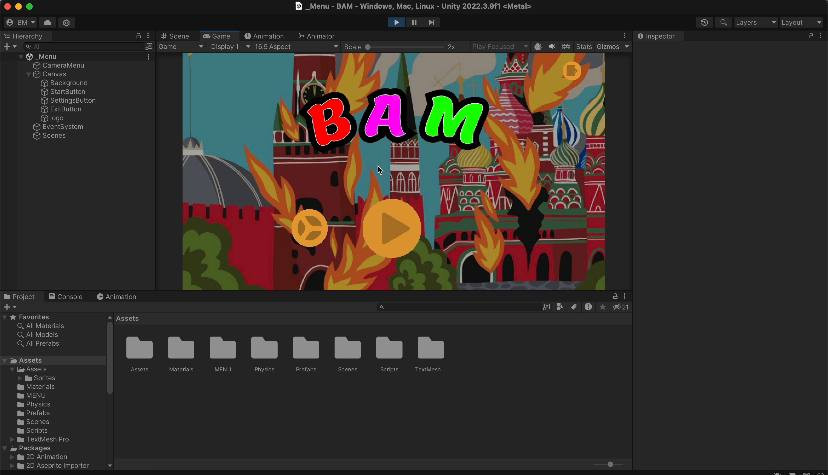Toggle the Hierarchy panel lock icon
The width and height of the screenshot is (828, 475).
(x=139, y=36)
